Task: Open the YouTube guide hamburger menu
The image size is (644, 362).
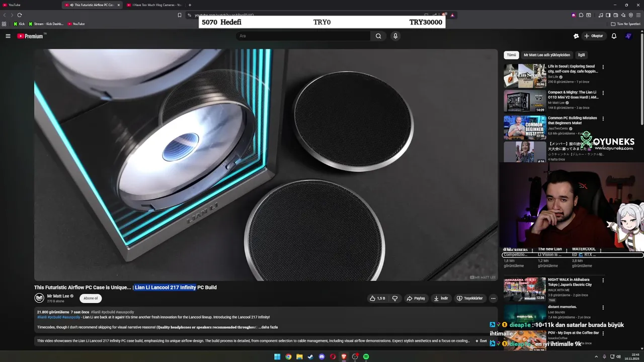Action: click(8, 36)
